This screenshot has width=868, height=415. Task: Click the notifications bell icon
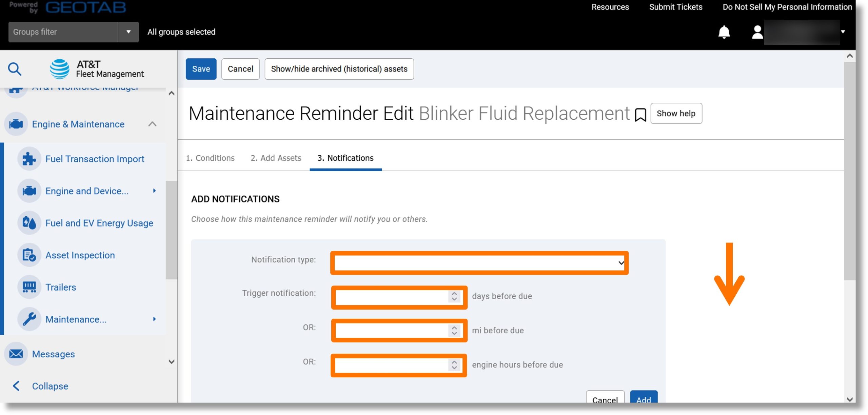pyautogui.click(x=724, y=32)
